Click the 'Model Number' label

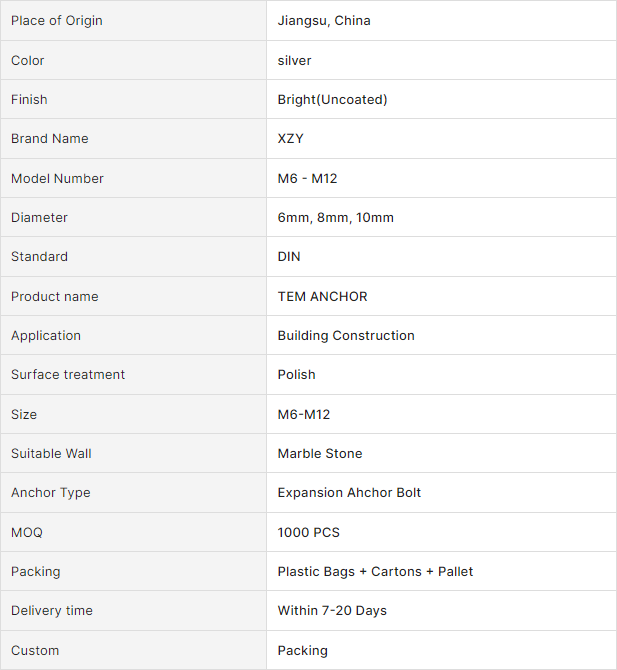[57, 178]
